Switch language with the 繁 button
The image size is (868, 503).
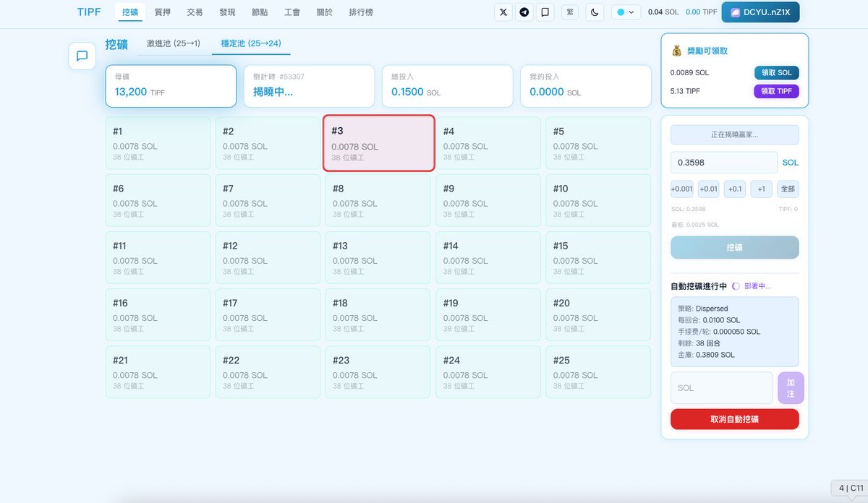570,12
